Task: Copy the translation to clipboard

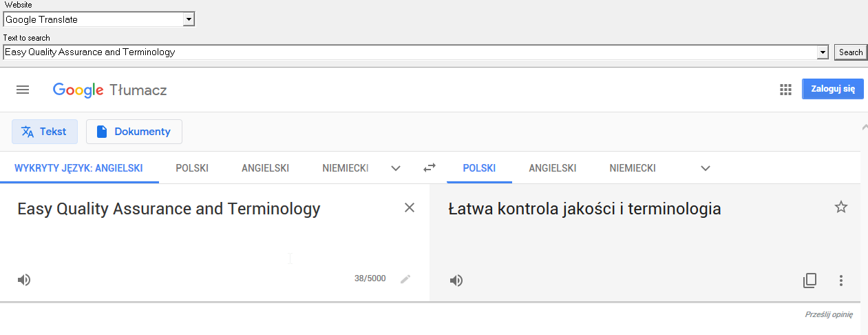Action: pos(810,281)
